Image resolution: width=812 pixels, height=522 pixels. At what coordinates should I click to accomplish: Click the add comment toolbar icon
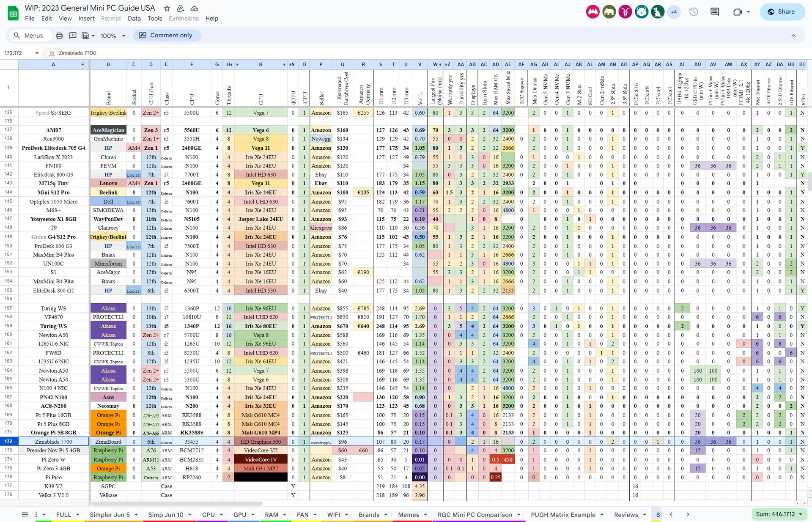click(x=73, y=36)
